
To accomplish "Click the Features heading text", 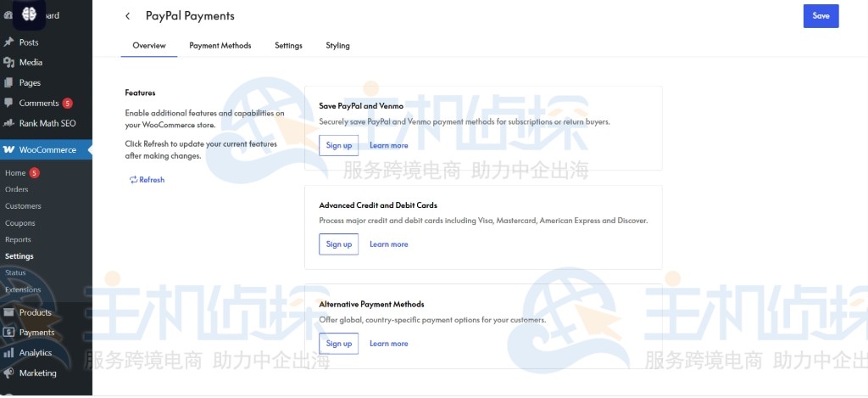I will [x=140, y=92].
